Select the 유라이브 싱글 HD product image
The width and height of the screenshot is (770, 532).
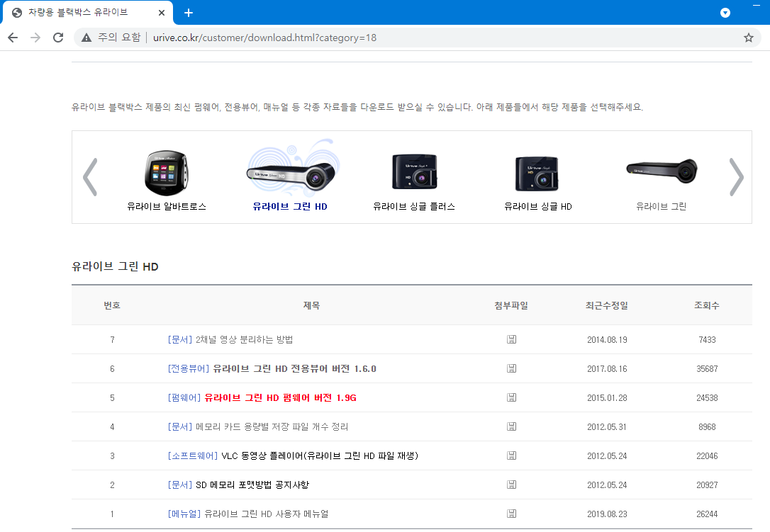pyautogui.click(x=537, y=174)
